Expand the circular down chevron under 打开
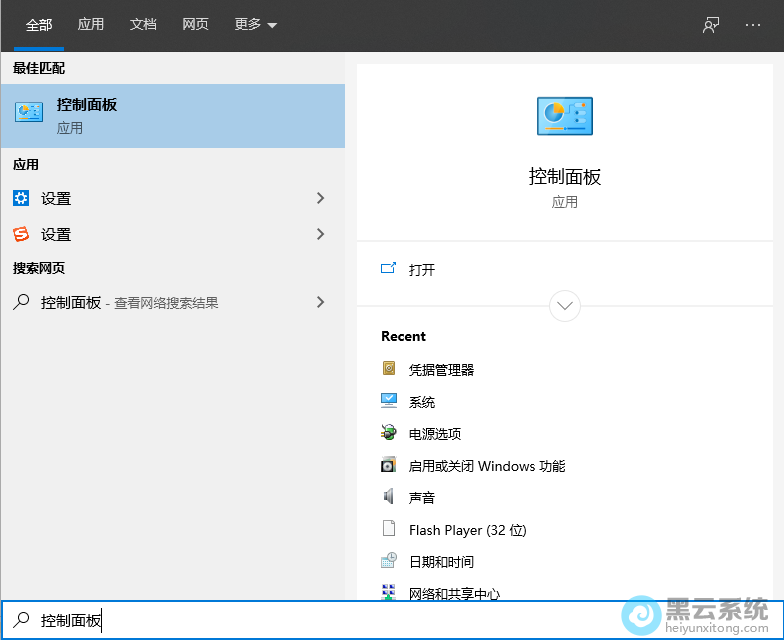Image resolution: width=784 pixels, height=640 pixels. point(565,305)
